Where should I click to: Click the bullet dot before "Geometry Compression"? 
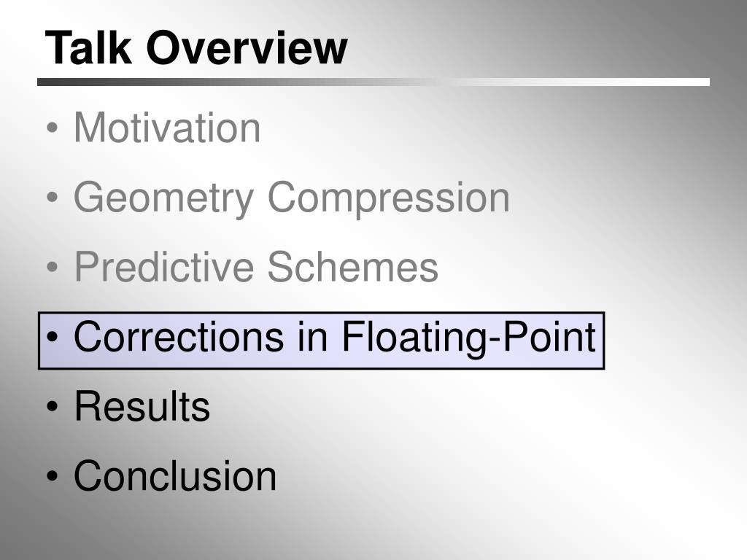(52, 198)
